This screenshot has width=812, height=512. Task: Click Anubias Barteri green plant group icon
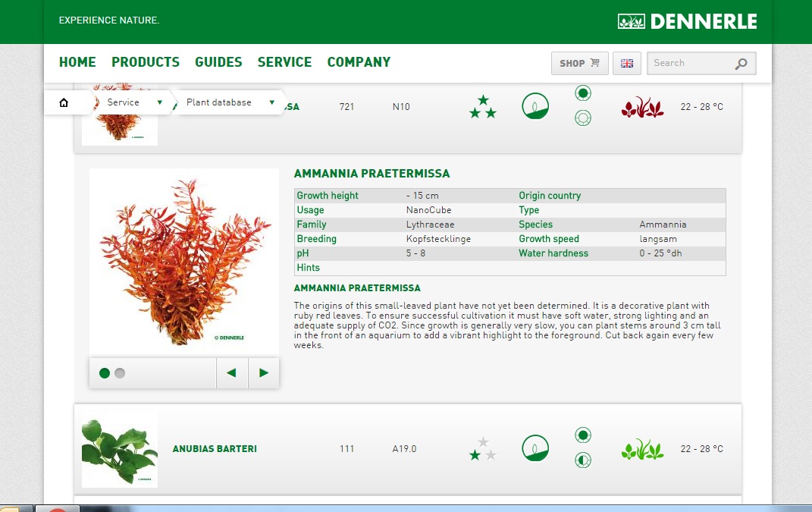tap(642, 449)
